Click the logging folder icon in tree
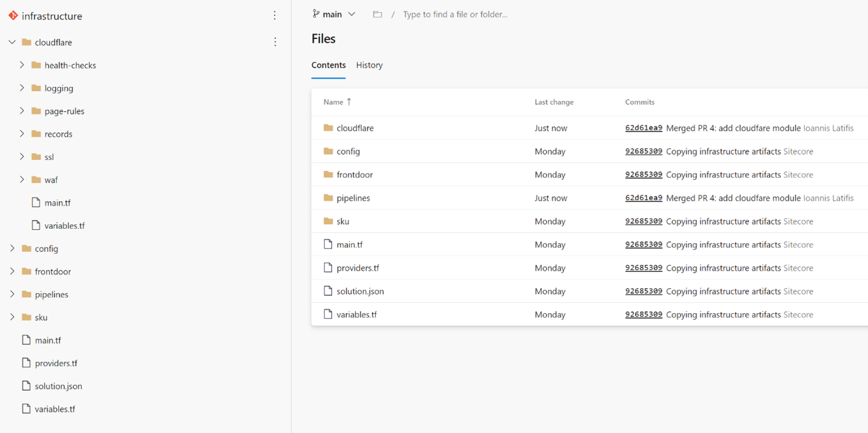 36,88
